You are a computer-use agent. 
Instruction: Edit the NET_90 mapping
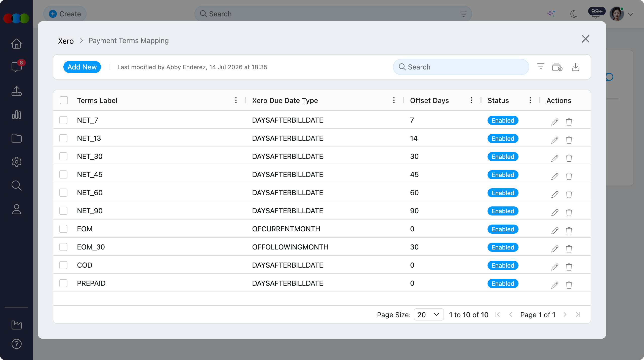[x=555, y=212]
